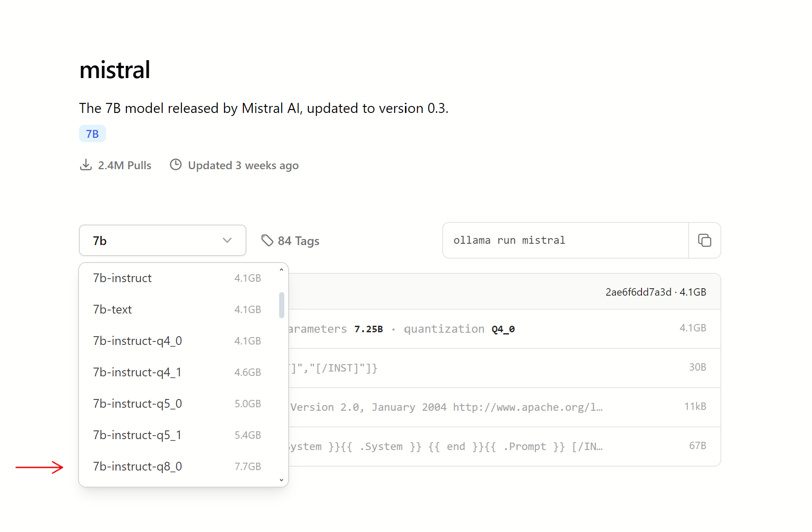Click the 7B size badge
The image size is (812, 532).
click(92, 133)
